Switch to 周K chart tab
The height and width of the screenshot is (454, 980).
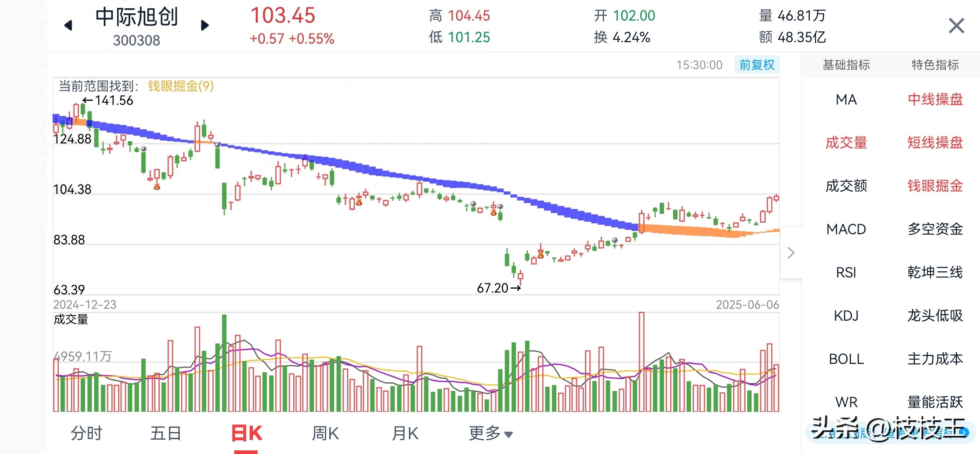click(325, 433)
